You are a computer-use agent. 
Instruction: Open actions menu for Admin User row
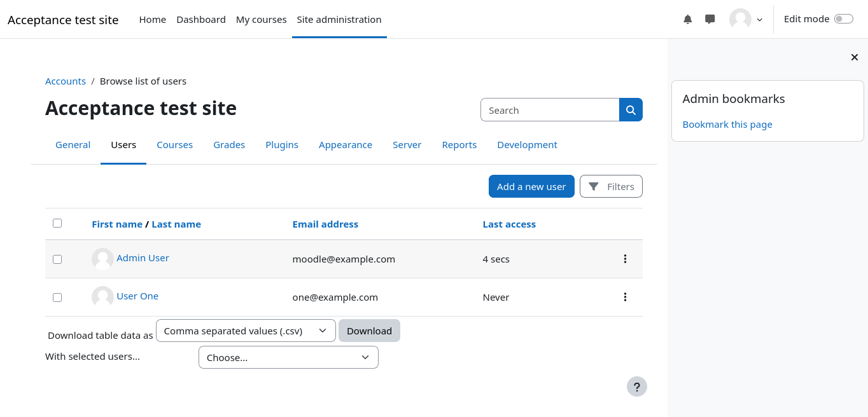coord(625,259)
